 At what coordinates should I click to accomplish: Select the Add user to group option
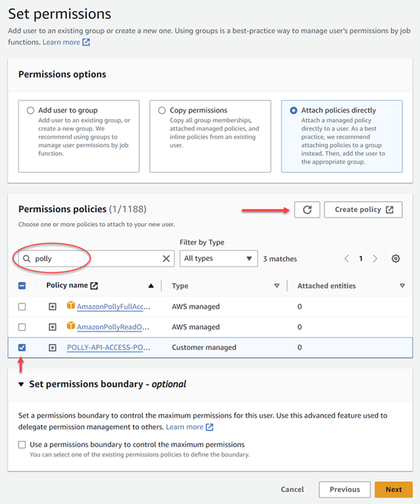click(x=31, y=110)
